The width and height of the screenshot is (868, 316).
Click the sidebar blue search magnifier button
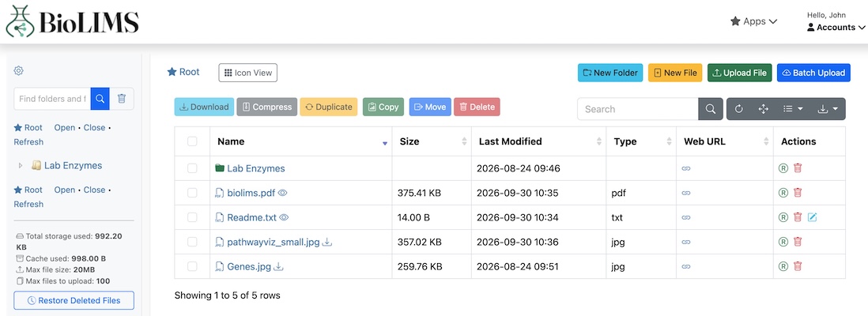pyautogui.click(x=100, y=99)
